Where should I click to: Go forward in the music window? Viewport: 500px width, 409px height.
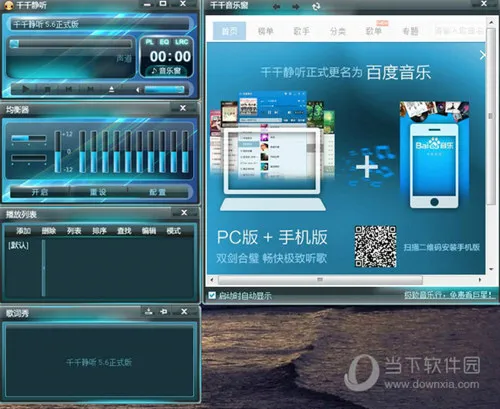coord(296,6)
